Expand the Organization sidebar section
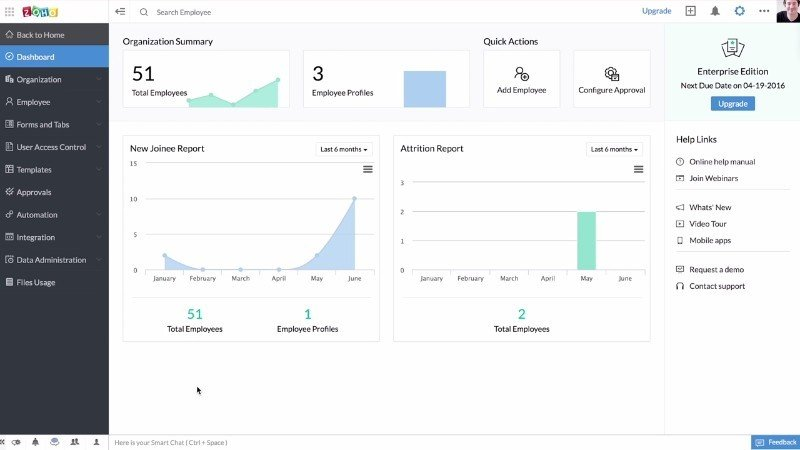The height and width of the screenshot is (450, 800). click(54, 80)
